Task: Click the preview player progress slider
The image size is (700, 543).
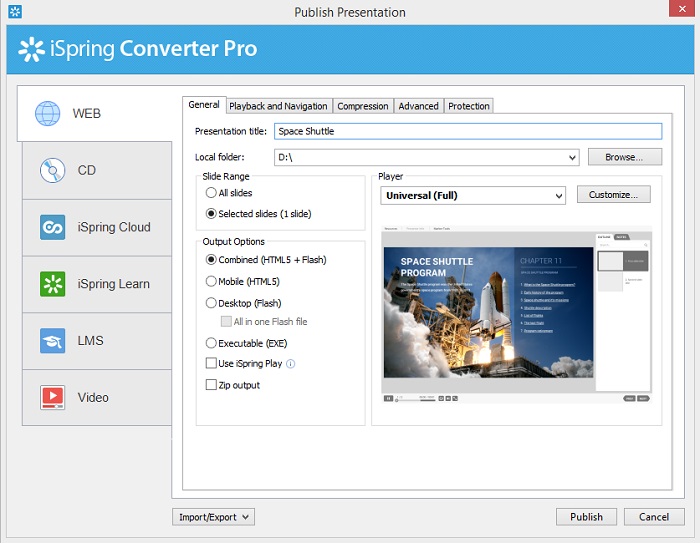Action: point(415,400)
